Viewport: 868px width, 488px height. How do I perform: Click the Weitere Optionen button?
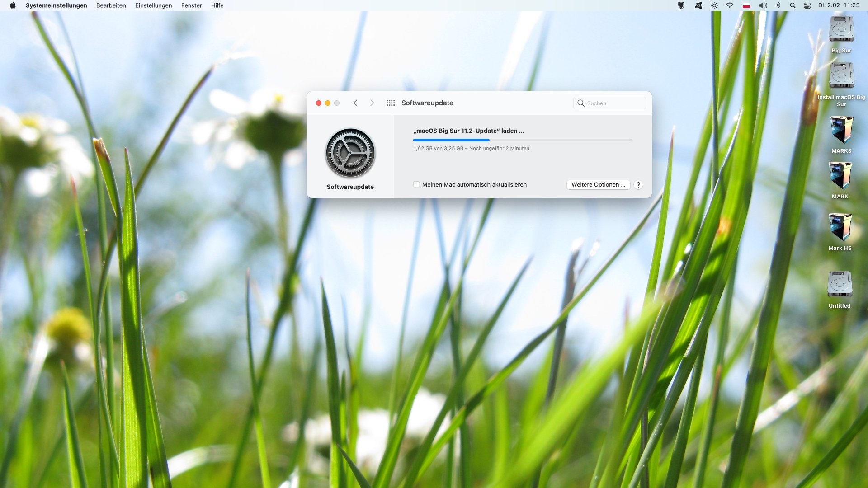pyautogui.click(x=598, y=184)
